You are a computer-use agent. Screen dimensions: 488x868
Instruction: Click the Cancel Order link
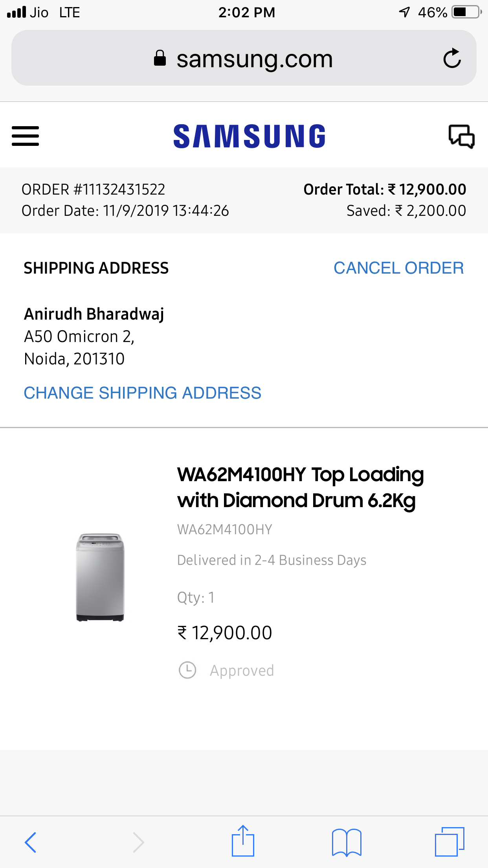coord(398,268)
